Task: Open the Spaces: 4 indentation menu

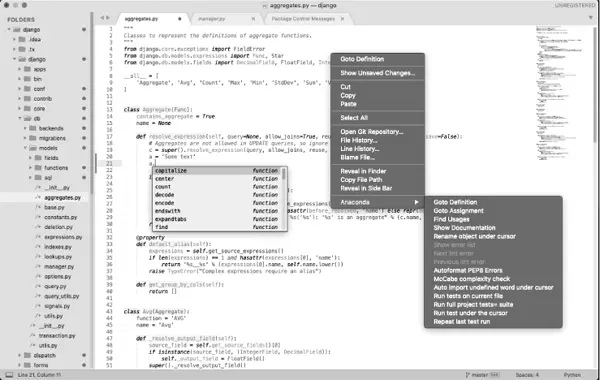Action: pyautogui.click(x=527, y=375)
